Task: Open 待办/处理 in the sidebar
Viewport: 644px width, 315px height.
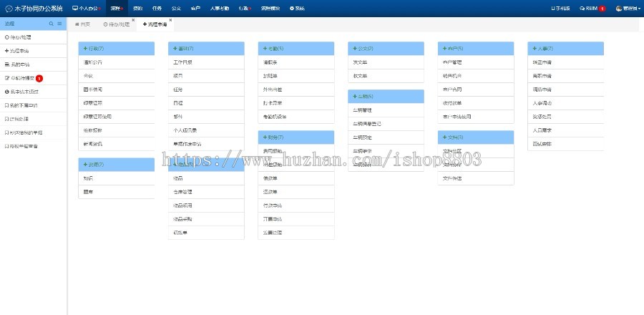Action: tap(33, 37)
